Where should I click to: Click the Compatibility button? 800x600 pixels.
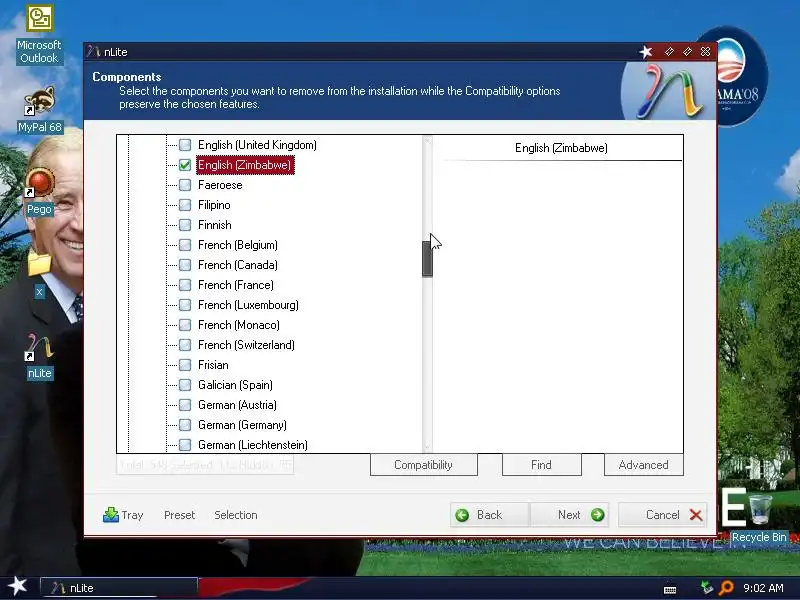(x=423, y=465)
